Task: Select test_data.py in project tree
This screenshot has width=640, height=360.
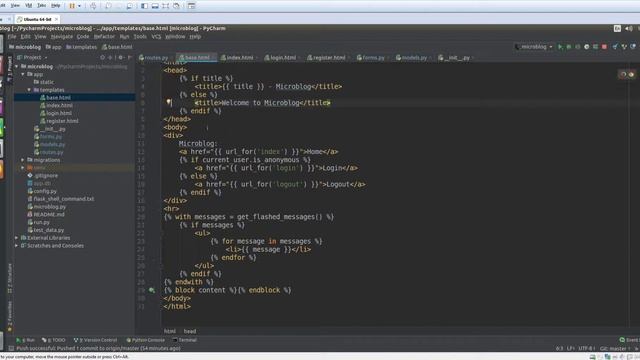Action: click(46, 230)
